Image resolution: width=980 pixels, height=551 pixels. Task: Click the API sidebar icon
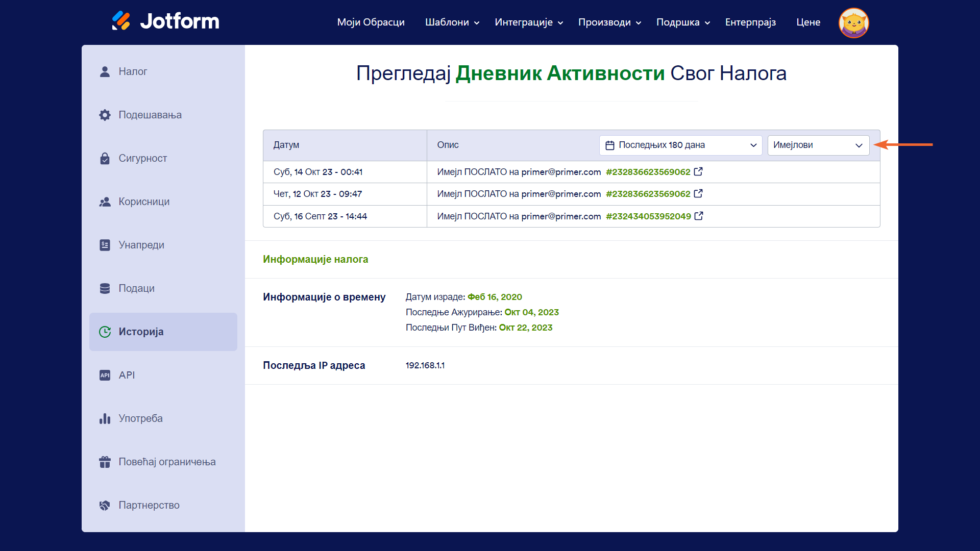[x=105, y=375]
